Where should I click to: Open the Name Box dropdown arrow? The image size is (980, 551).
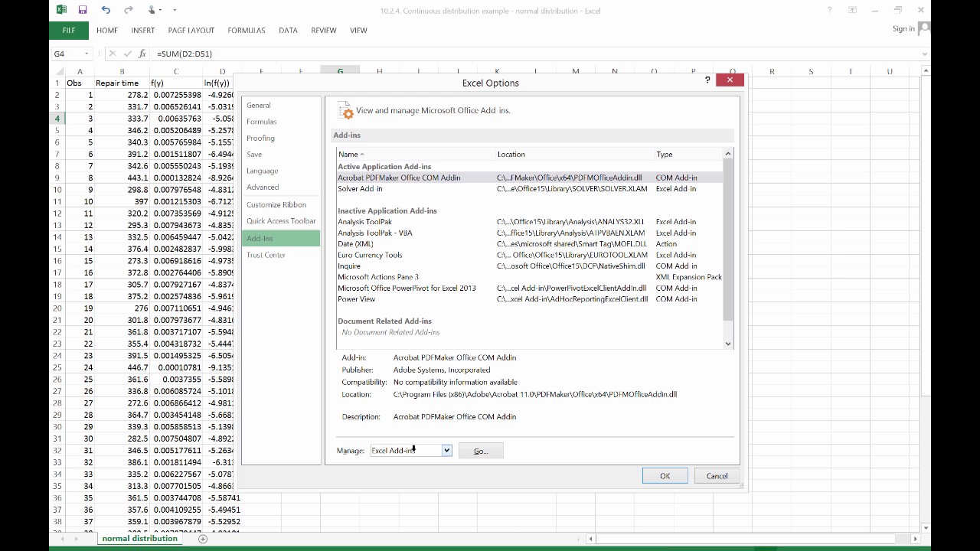tap(87, 54)
